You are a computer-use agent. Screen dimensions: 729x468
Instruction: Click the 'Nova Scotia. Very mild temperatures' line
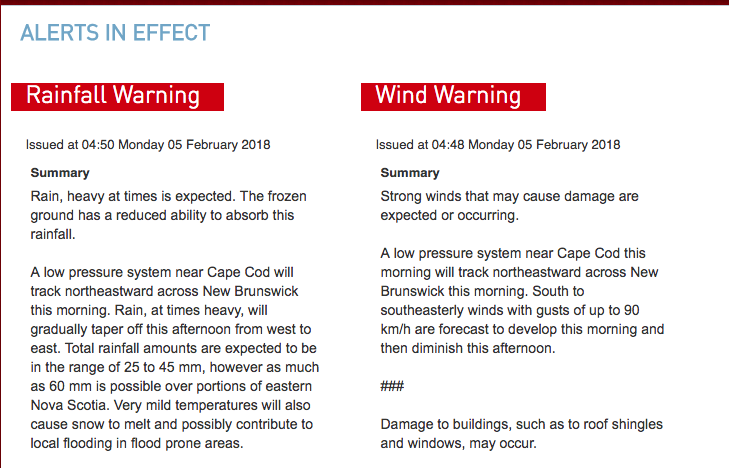tap(171, 405)
